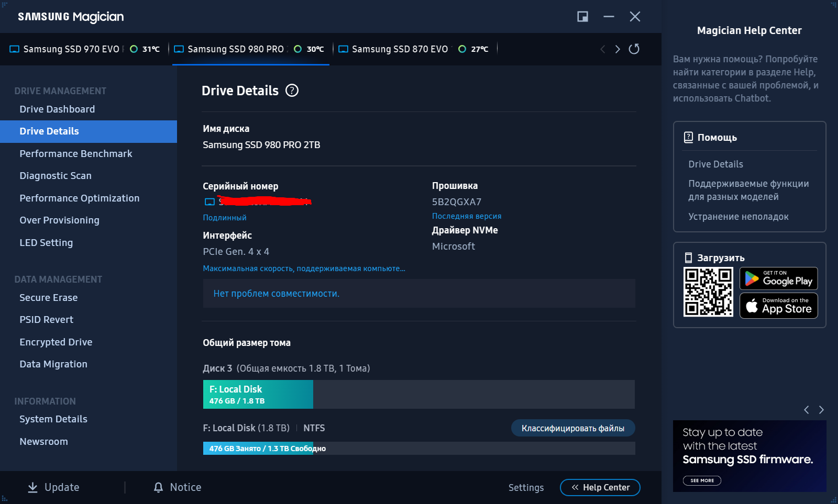
Task: Click the F: Local Disk volume bar
Action: point(419,394)
